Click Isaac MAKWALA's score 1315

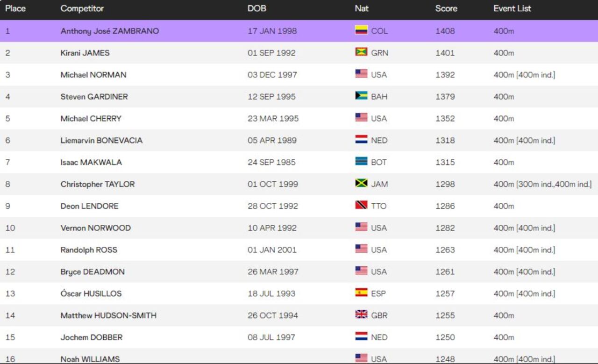(445, 162)
